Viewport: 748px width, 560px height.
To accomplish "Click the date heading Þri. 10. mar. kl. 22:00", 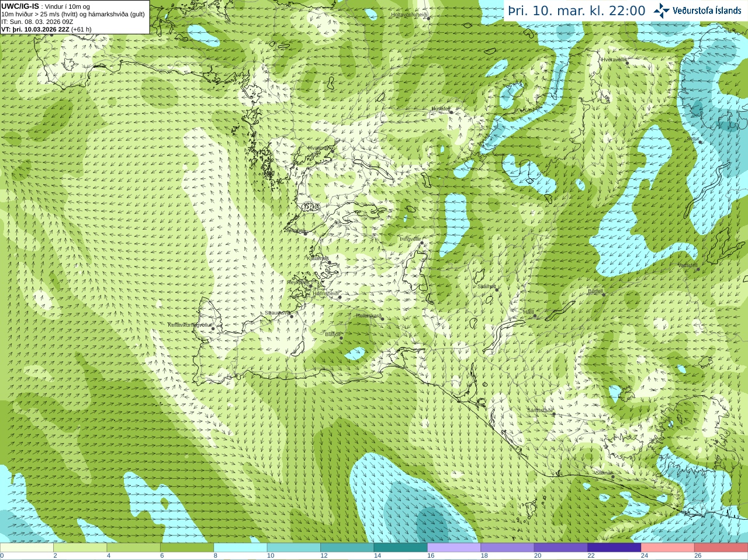I will [576, 11].
